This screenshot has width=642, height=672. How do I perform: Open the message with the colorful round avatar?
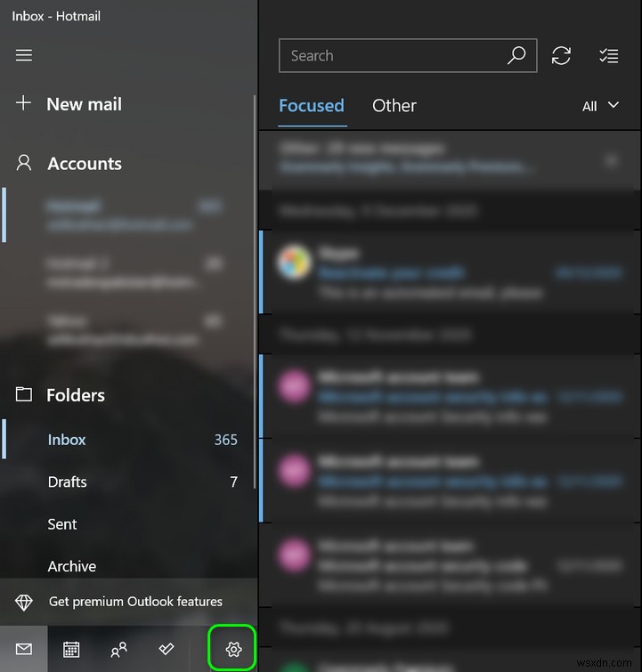pos(449,272)
